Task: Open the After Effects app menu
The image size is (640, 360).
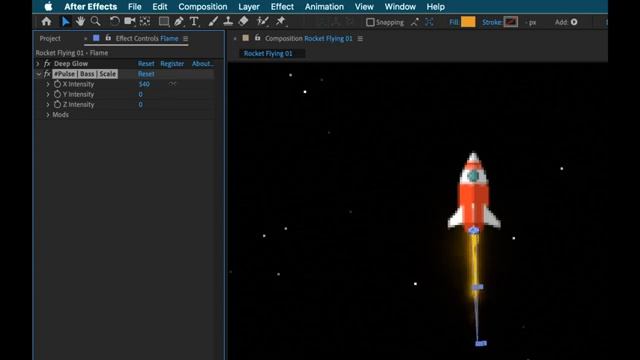Action: click(x=91, y=7)
